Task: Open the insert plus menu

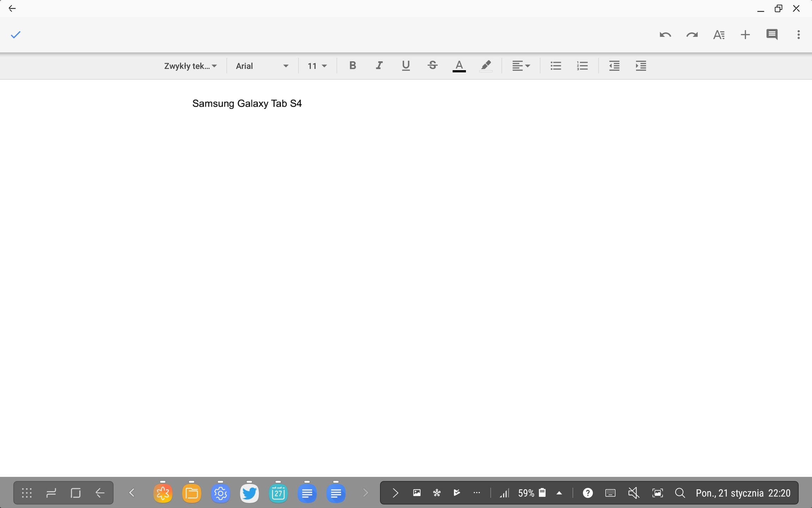Action: coord(745,35)
